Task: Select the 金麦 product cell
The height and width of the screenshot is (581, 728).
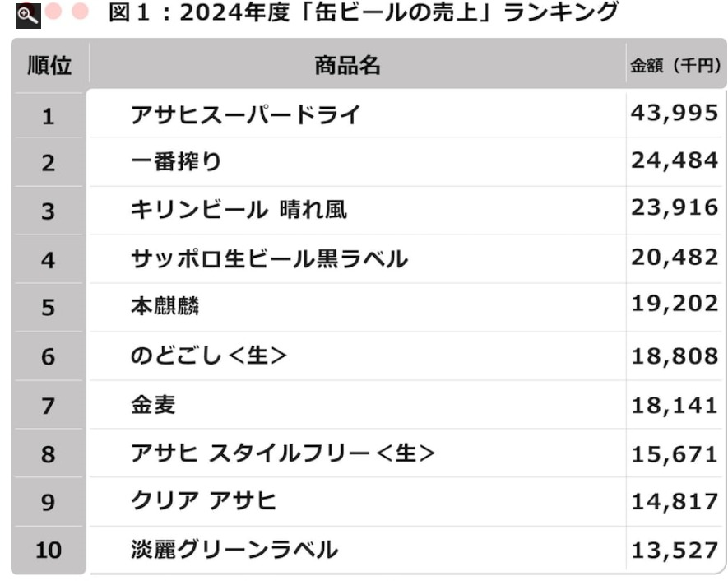Action: (x=153, y=404)
